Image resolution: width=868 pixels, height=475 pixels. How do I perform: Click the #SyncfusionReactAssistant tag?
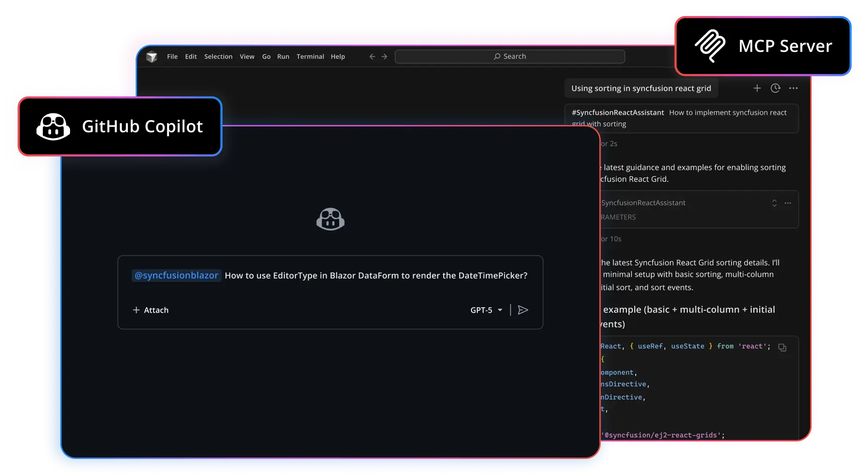pyautogui.click(x=618, y=112)
